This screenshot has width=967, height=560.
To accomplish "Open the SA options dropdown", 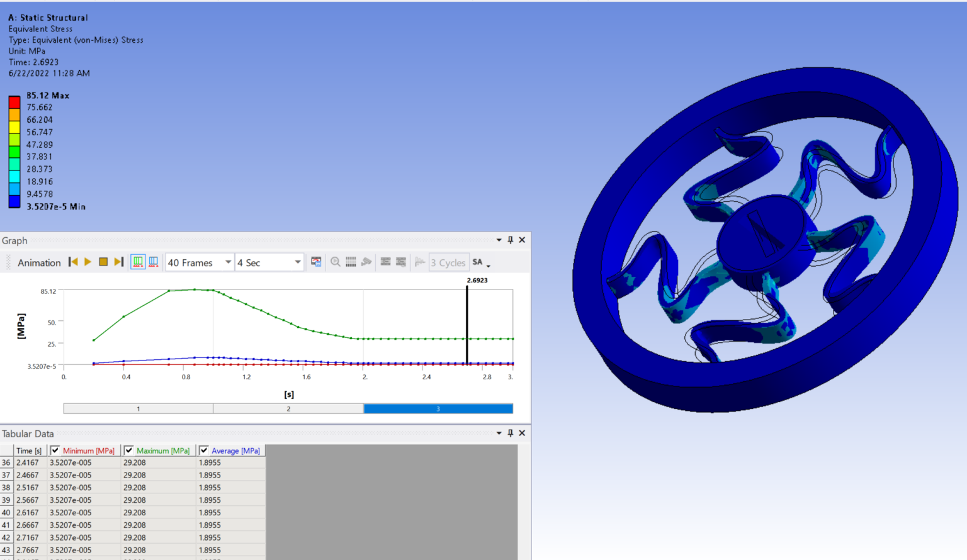I will point(482,262).
